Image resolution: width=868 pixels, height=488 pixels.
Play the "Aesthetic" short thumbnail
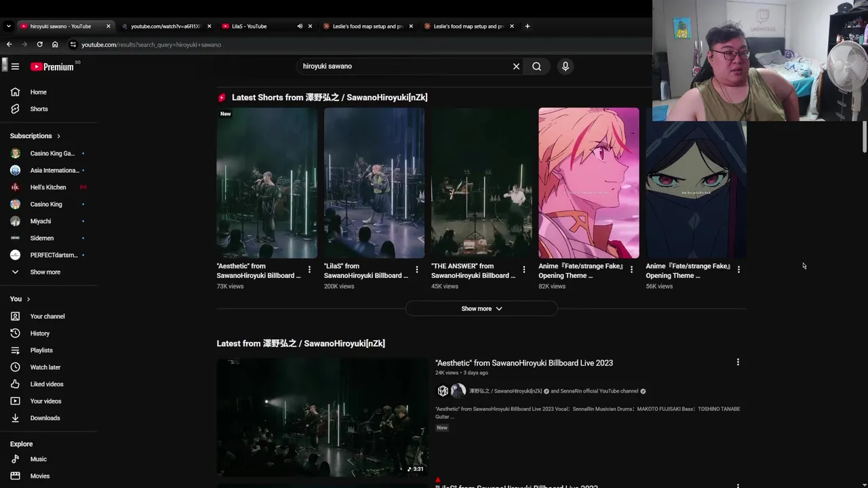(267, 183)
